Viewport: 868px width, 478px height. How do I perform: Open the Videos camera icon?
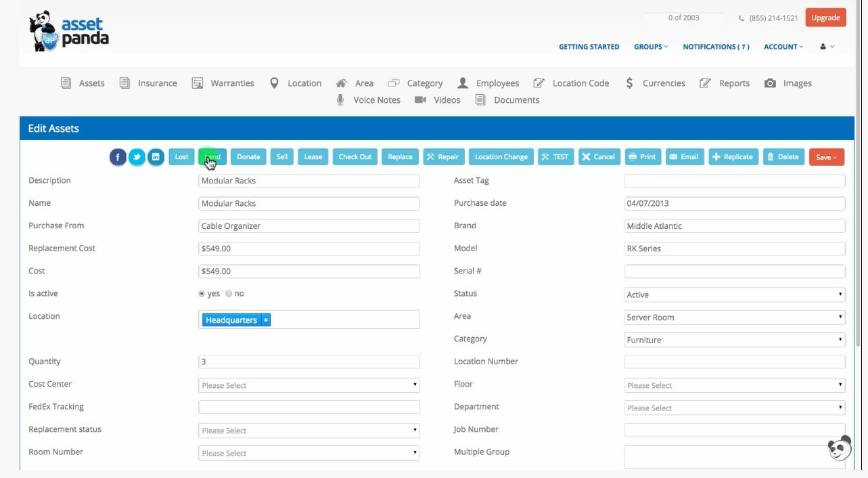coord(421,100)
